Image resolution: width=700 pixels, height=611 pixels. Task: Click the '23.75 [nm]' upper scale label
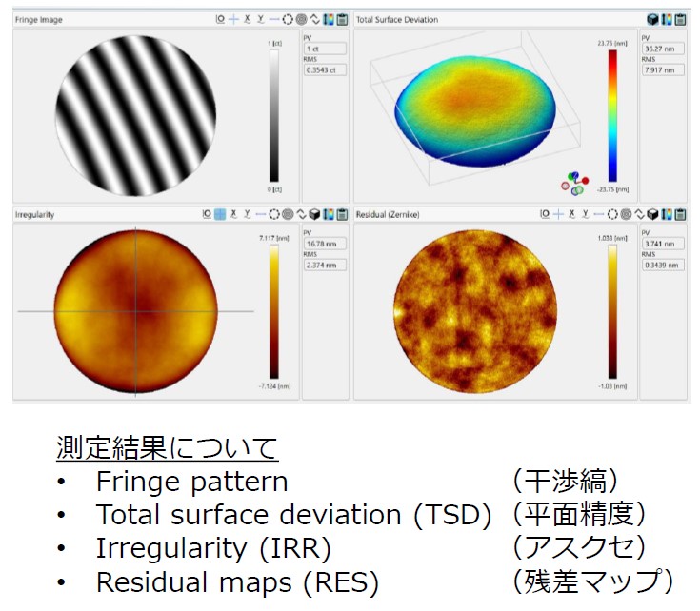pos(612,43)
